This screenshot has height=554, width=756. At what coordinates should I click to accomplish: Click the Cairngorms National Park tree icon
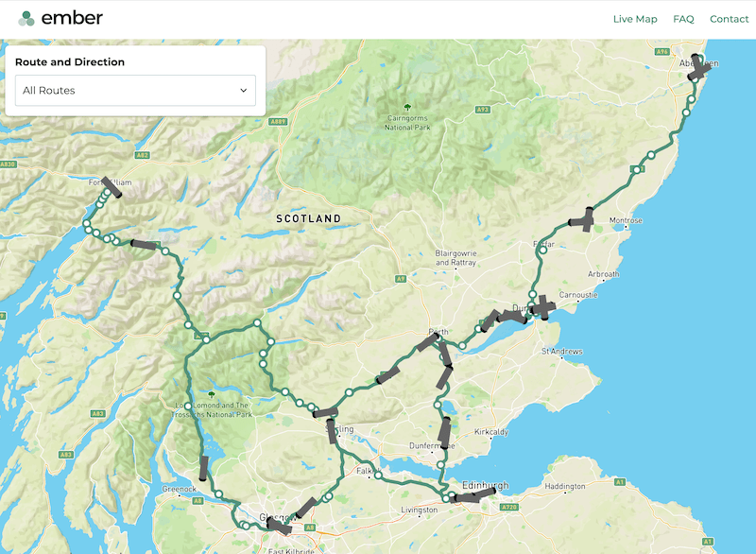click(407, 107)
